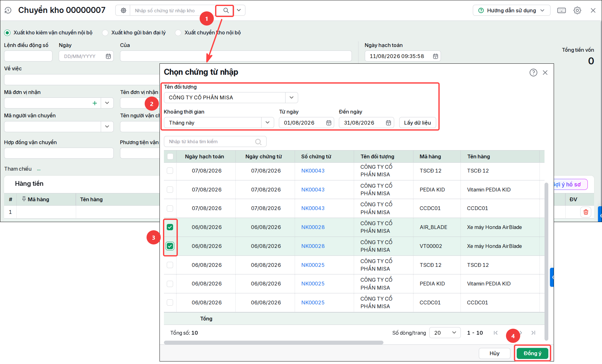Uncheck the AIR_BLADE row checkbox
Screen dimensions: 602x364
click(170, 227)
